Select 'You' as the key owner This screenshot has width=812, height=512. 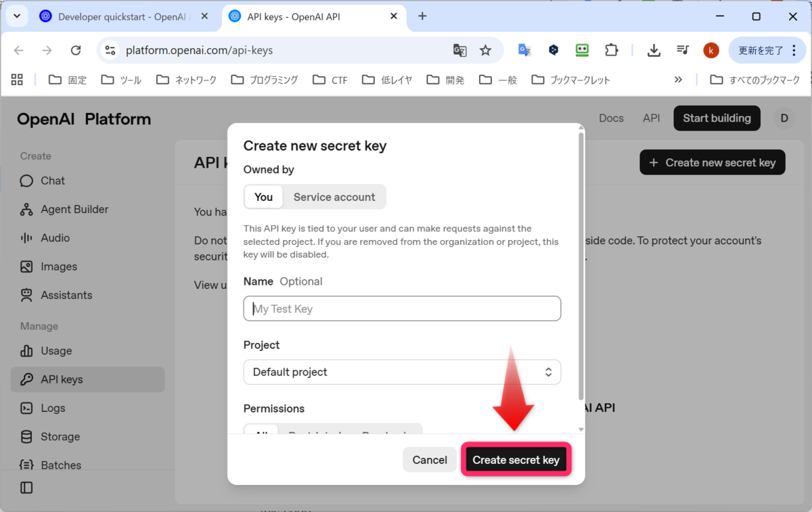tap(263, 197)
